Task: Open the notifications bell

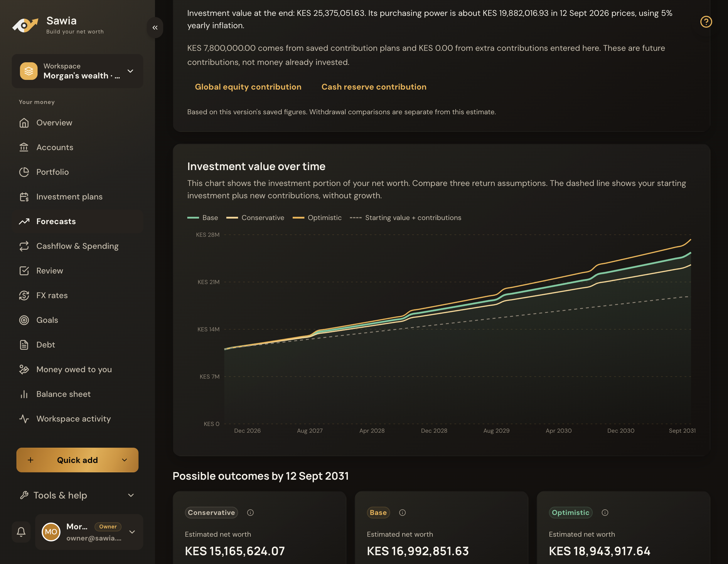Action: tap(21, 532)
